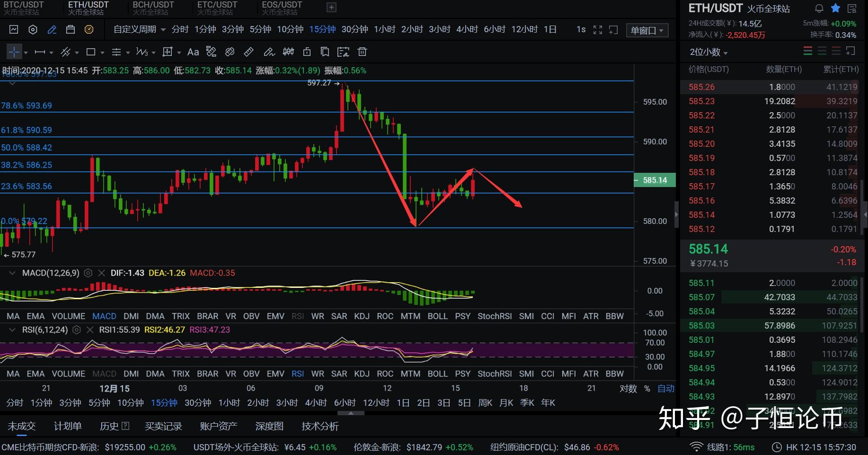Screen dimensions: 868x455
Task: Click the price alert bell icon
Action: point(819,8)
